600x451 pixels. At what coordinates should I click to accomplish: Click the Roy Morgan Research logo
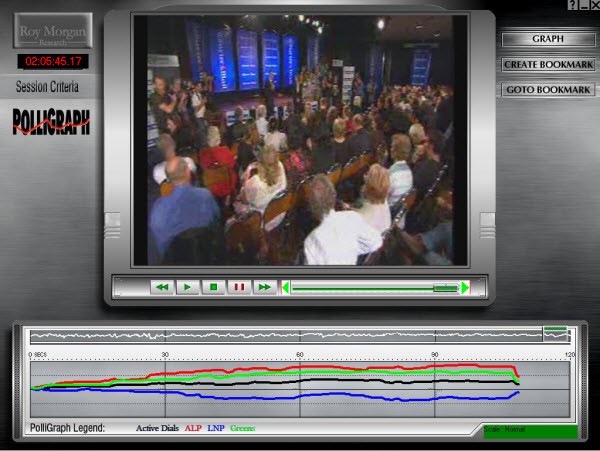click(53, 31)
